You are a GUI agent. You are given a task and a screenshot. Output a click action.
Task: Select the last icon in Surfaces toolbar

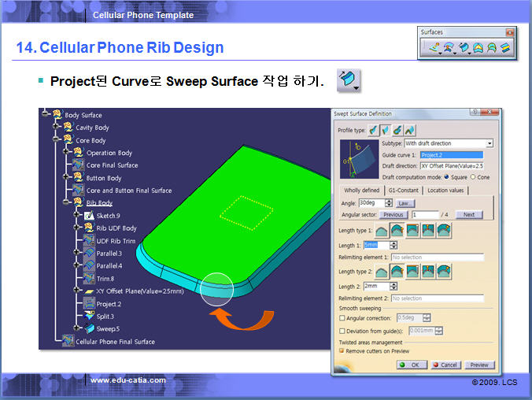(x=507, y=48)
